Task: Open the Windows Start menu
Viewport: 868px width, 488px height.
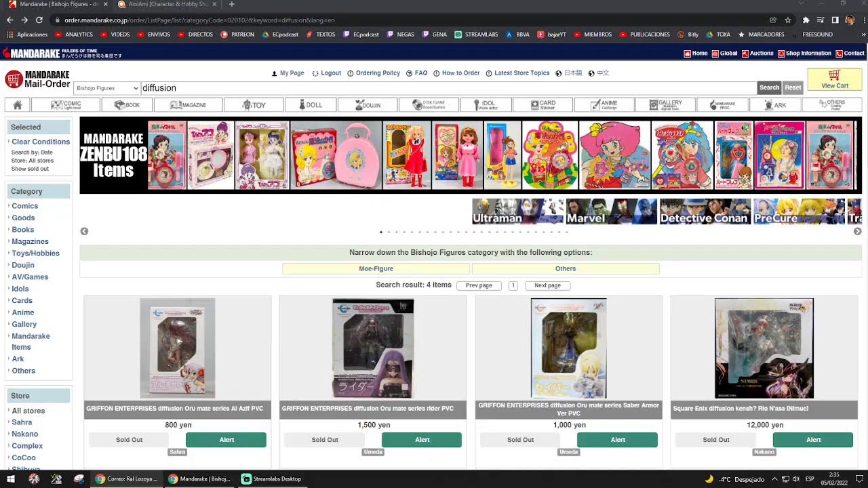Action: [11, 479]
